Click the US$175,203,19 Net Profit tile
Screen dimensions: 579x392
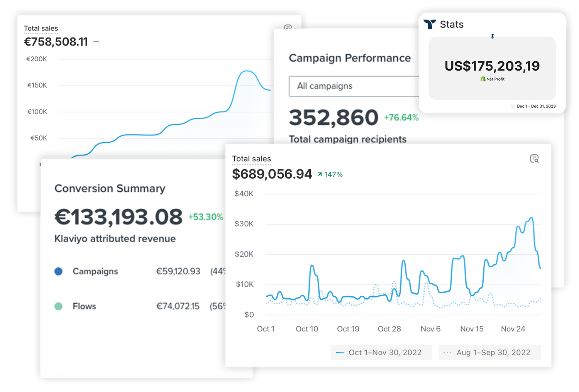coord(492,68)
